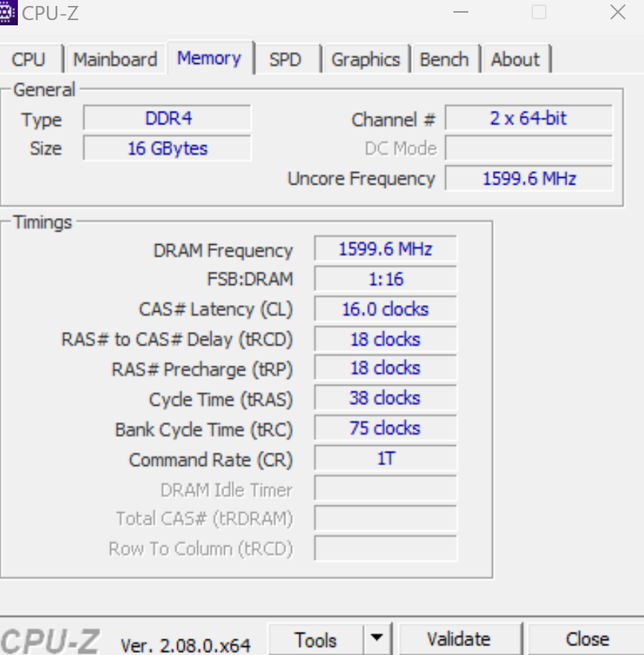
Task: Click the FSB:DRAM value 1:16
Action: tap(386, 279)
